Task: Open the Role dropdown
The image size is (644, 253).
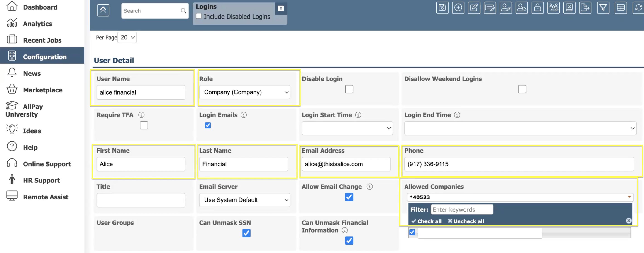Action: [x=244, y=92]
